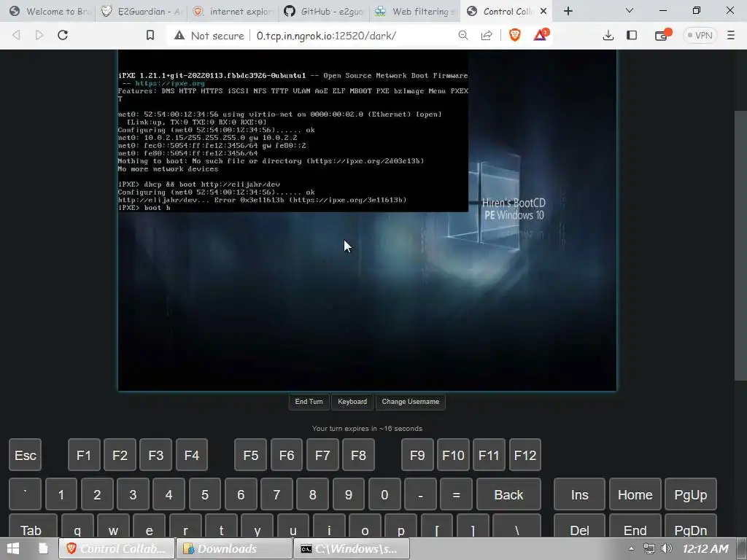The image size is (747, 560).
Task: Click the page vertical scrollbar
Action: [740, 245]
